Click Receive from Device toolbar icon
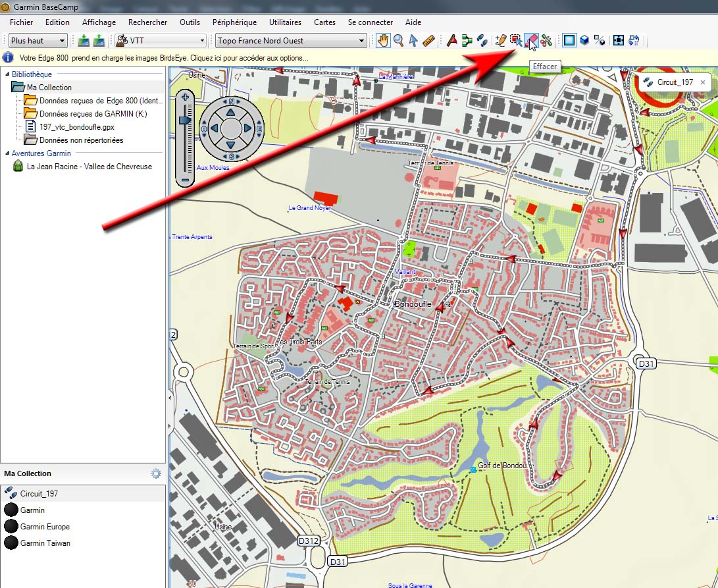 click(x=99, y=40)
